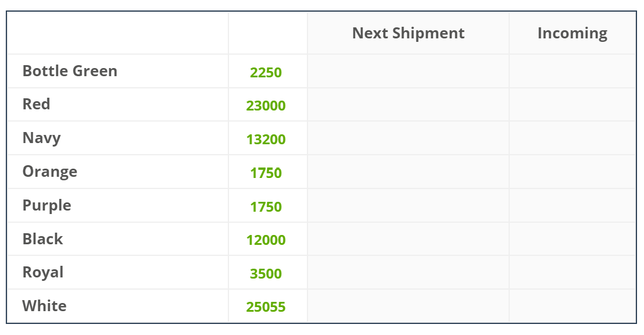Click the Next Shipment column header
This screenshot has height=335, width=644.
408,33
